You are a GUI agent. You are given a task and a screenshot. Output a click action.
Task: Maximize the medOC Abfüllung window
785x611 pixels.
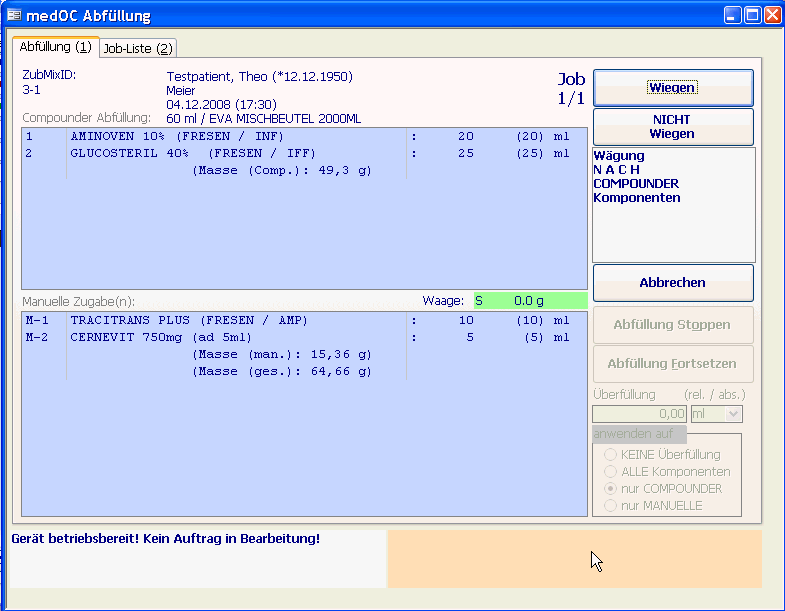752,15
